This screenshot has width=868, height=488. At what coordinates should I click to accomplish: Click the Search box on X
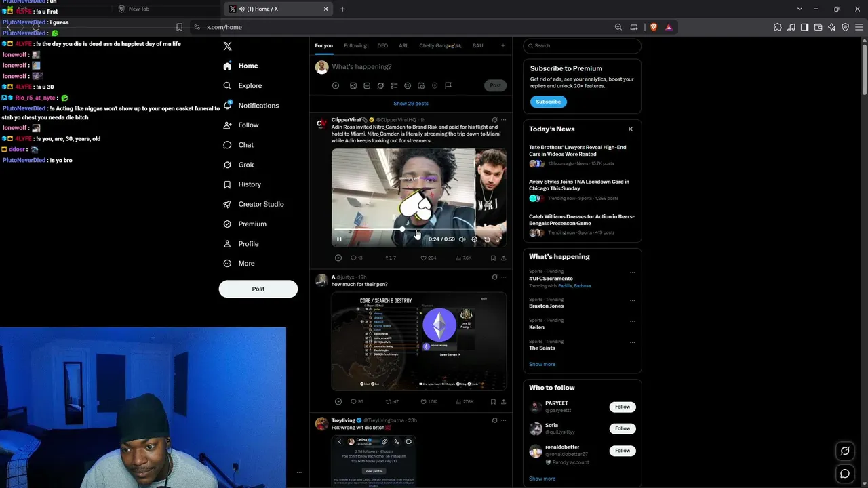click(x=583, y=46)
